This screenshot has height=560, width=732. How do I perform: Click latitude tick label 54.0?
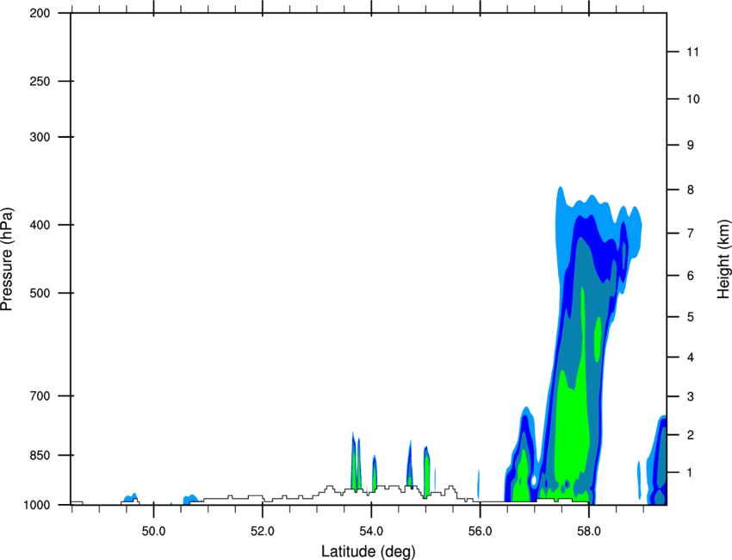371,532
